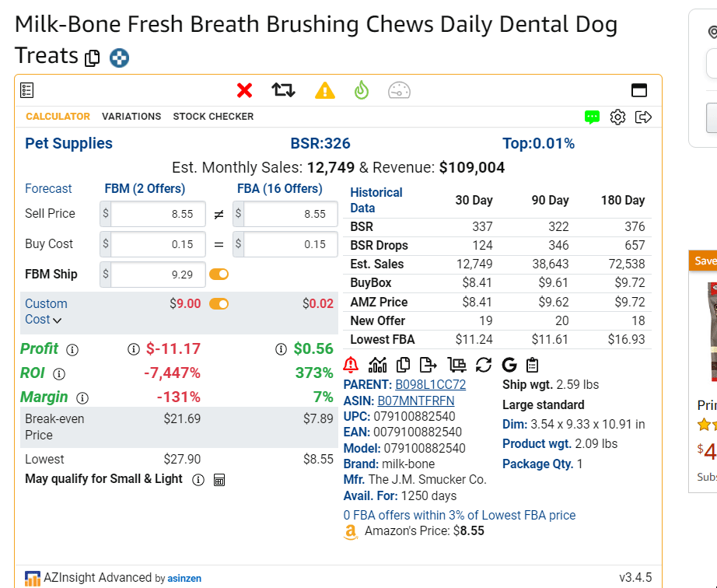Switch to the Variations tab

point(131,117)
